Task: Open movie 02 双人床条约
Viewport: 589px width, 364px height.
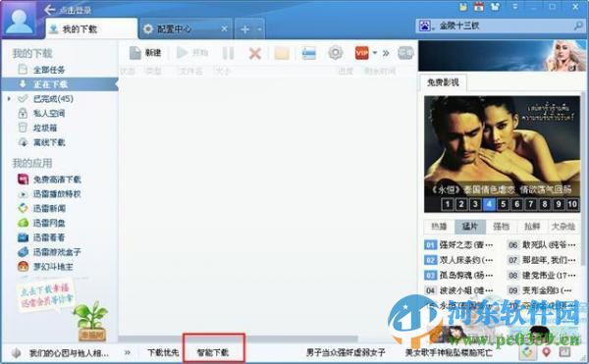Action: click(x=459, y=260)
